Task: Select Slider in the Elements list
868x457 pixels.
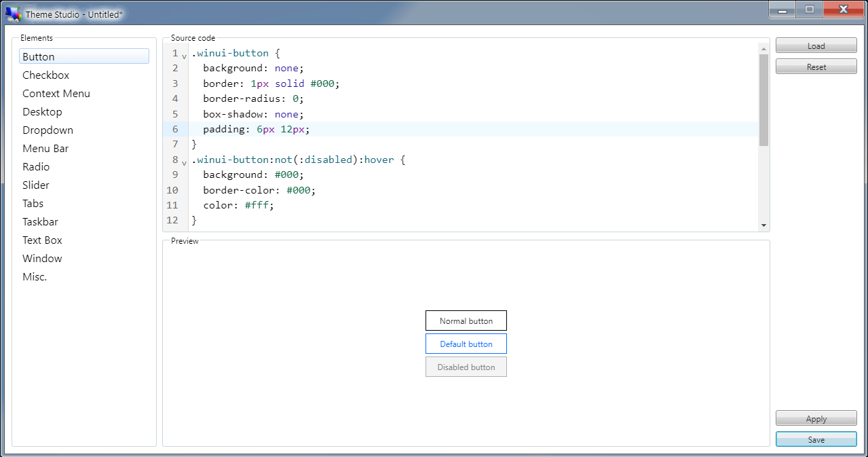Action: tap(35, 185)
